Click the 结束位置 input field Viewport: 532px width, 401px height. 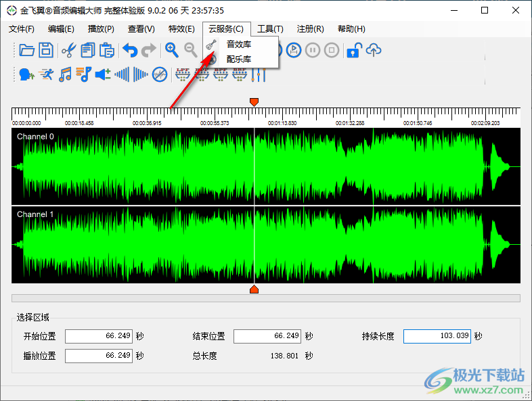tap(267, 336)
